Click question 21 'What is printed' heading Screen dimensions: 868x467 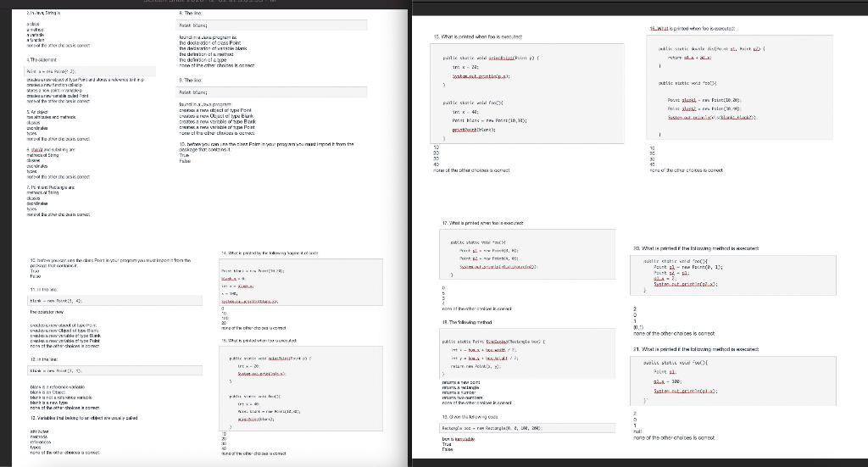[x=696, y=349]
